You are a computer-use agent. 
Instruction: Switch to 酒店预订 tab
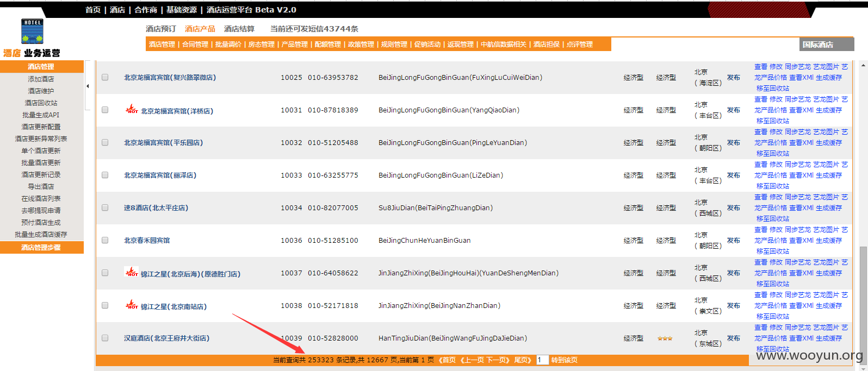161,29
